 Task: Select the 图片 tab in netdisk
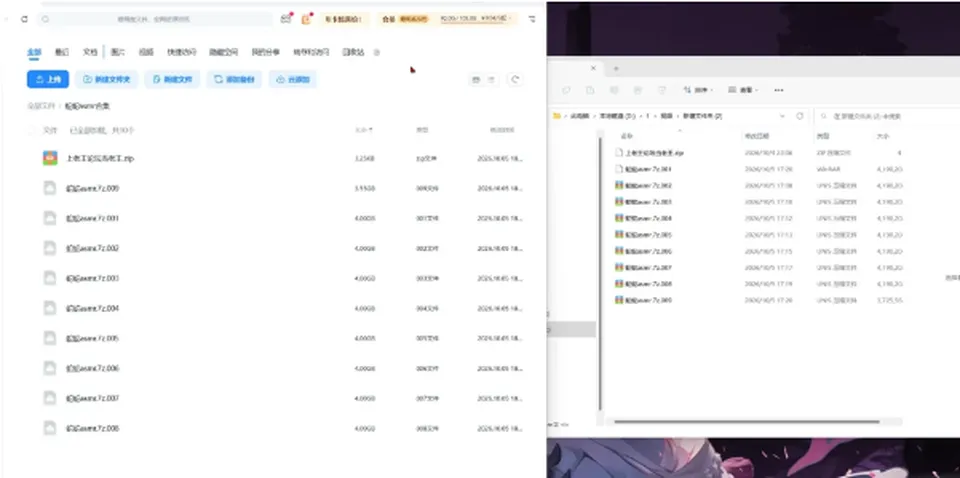118,53
